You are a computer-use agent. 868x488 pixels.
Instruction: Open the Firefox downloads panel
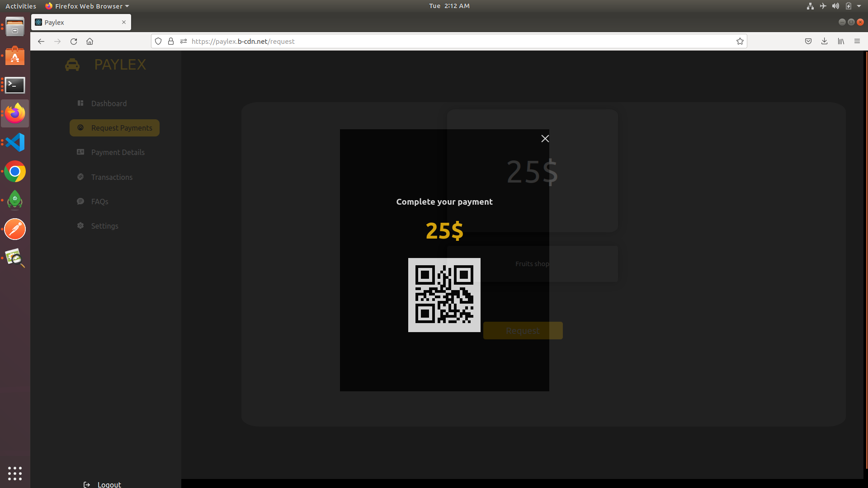824,41
